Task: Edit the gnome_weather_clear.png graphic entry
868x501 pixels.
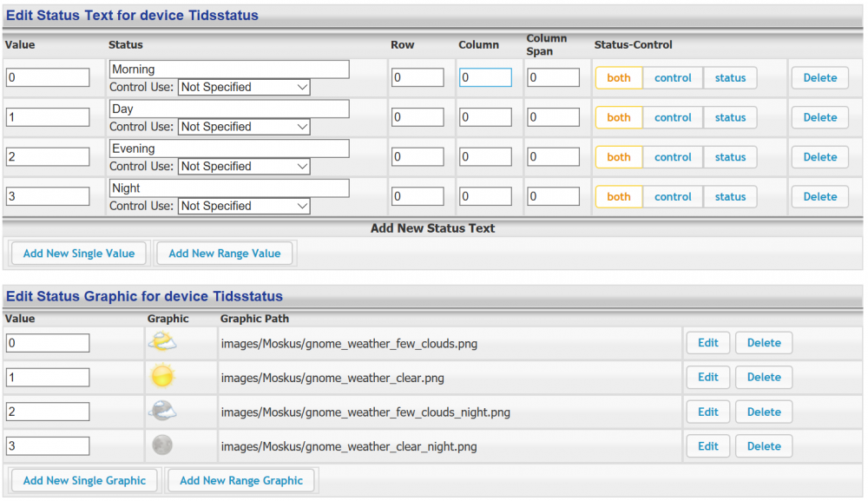Action: click(x=708, y=377)
